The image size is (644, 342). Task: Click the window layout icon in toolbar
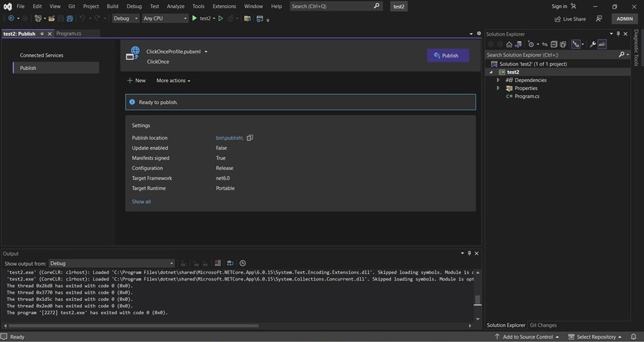[259, 19]
